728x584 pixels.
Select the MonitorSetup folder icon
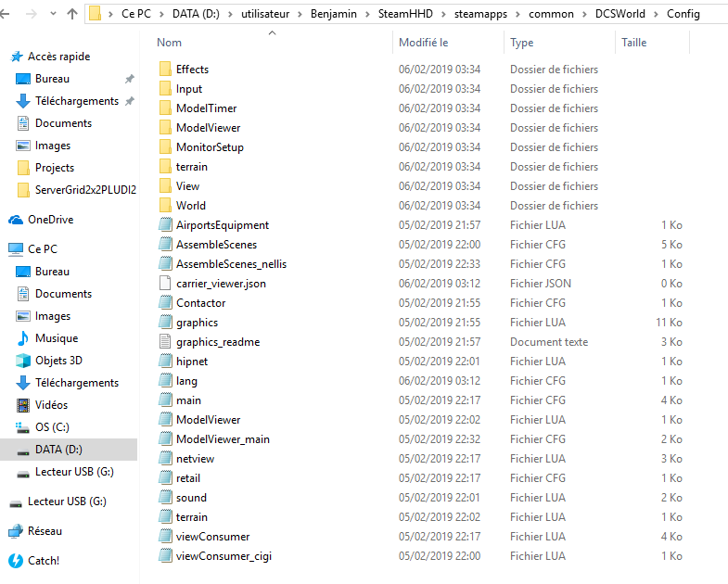point(165,147)
